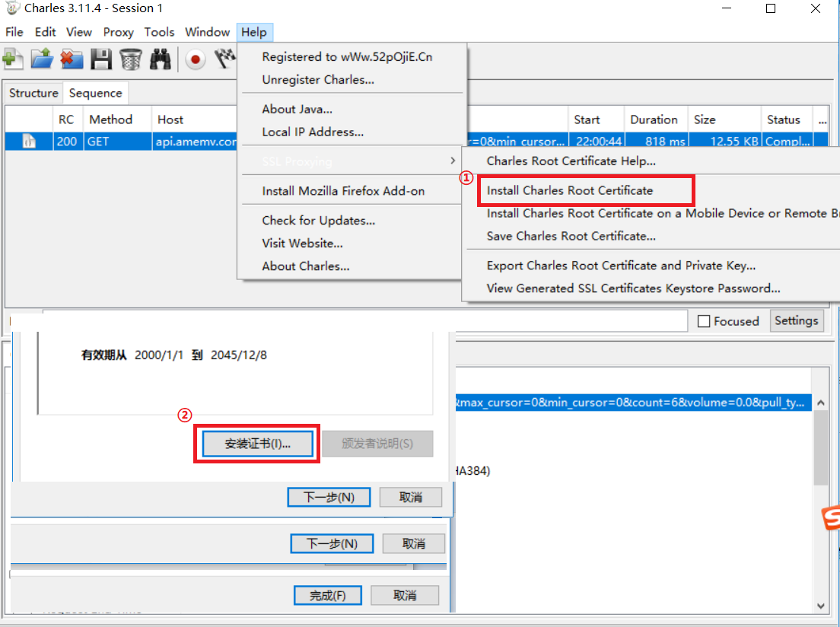Select the highlighted max_cursor URL row
The width and height of the screenshot is (840, 627).
click(x=633, y=403)
